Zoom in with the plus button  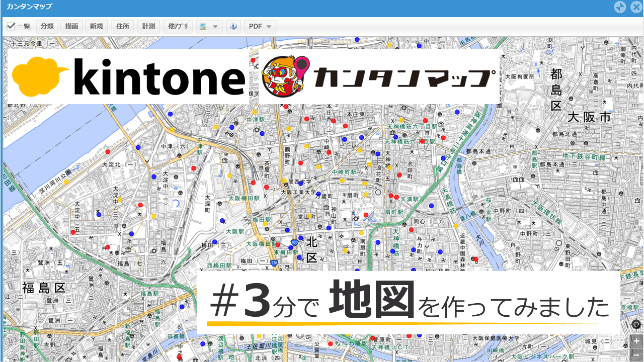tap(636, 341)
